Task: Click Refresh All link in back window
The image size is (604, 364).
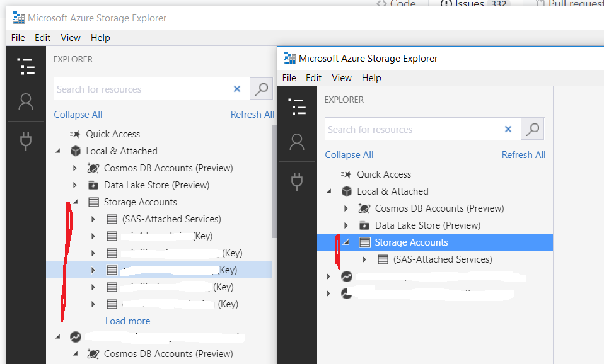Action: [252, 115]
